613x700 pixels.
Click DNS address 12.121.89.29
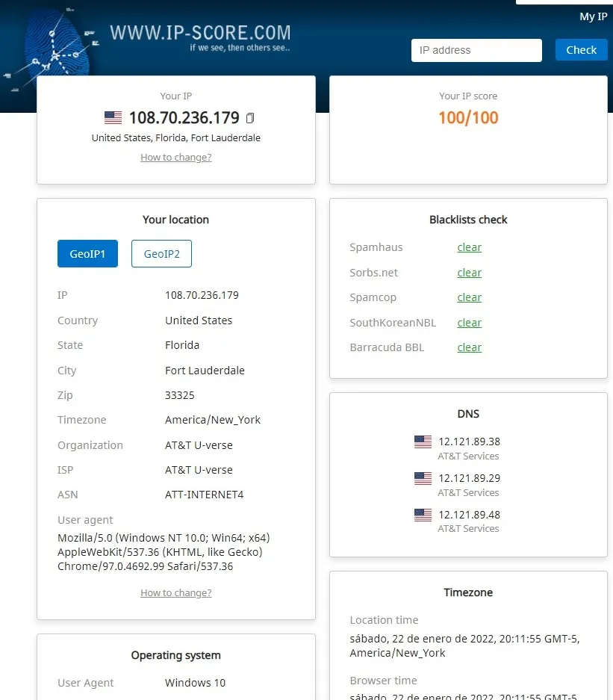[470, 478]
